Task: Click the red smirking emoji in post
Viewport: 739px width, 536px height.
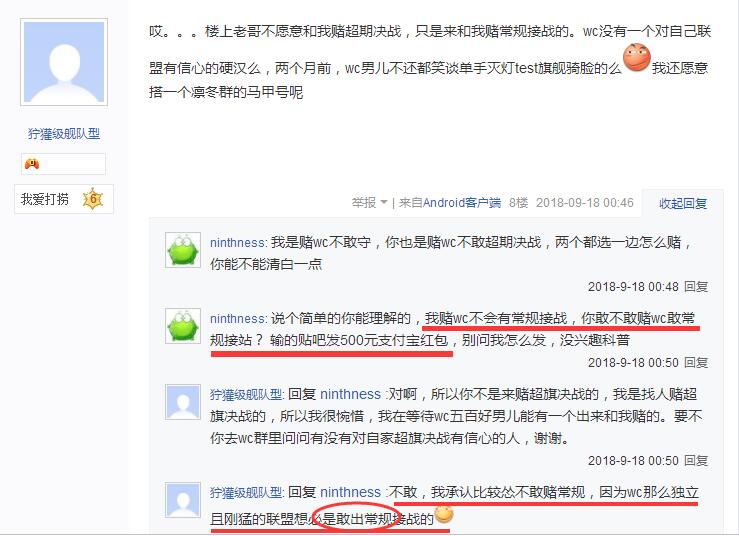Action: [637, 58]
